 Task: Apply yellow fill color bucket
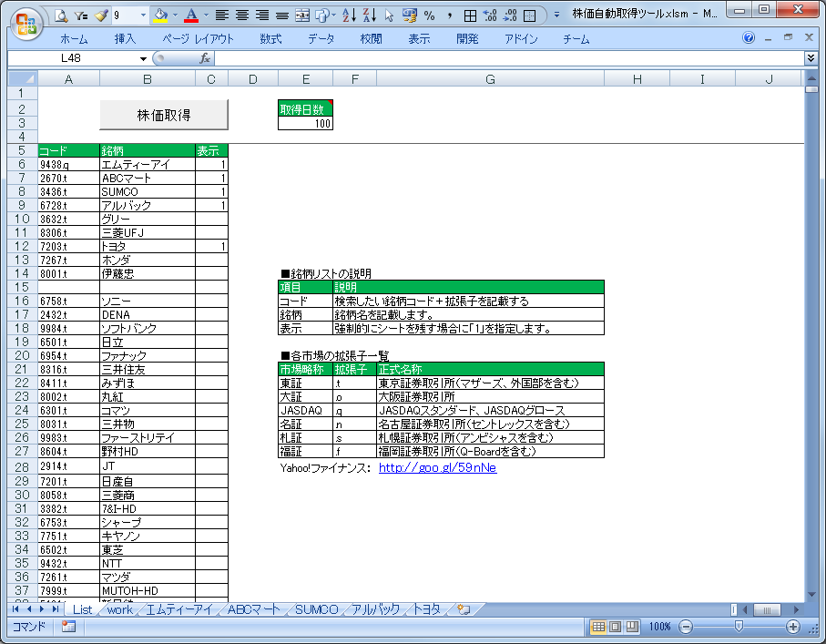[x=160, y=15]
